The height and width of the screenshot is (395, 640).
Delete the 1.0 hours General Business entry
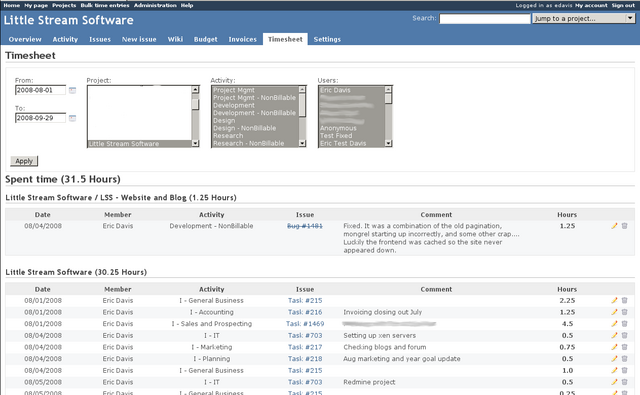624,371
